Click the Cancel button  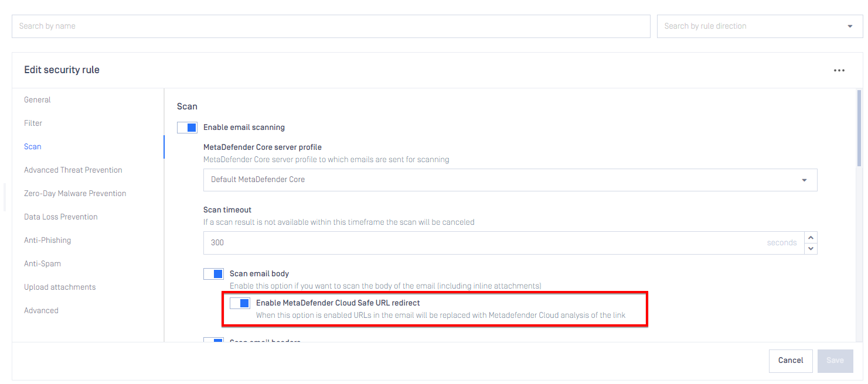point(791,361)
